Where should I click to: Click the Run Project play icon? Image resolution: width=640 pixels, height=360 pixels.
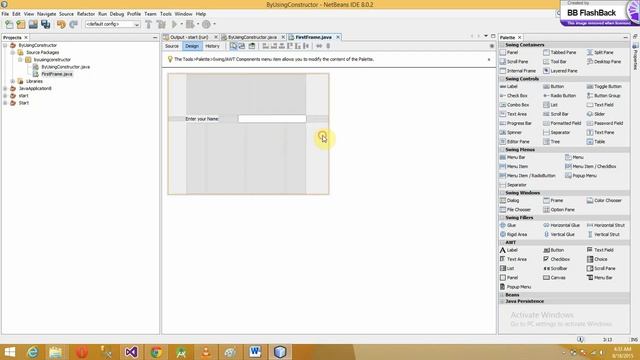(174, 24)
